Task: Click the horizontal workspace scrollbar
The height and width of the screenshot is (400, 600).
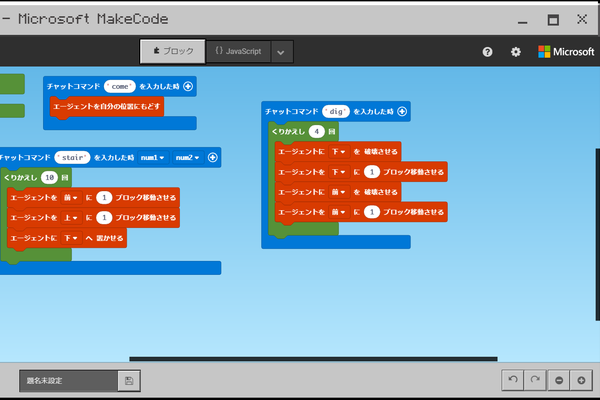Action: [313, 359]
